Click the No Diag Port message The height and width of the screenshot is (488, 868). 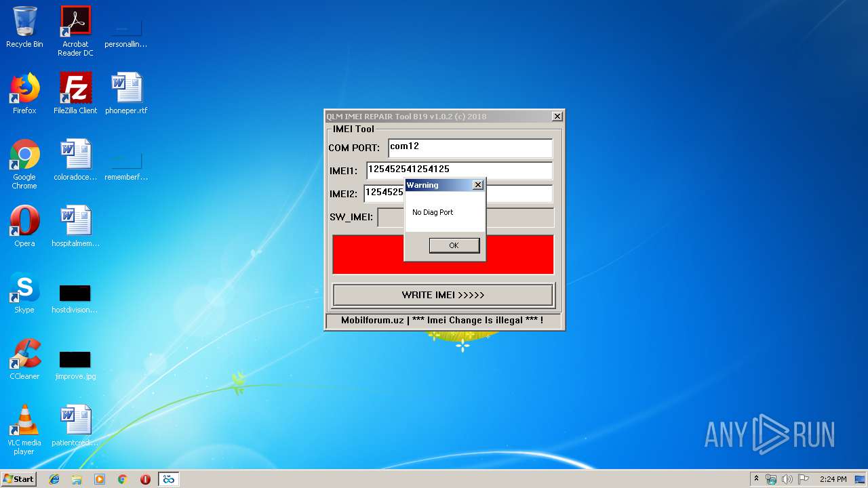(433, 212)
